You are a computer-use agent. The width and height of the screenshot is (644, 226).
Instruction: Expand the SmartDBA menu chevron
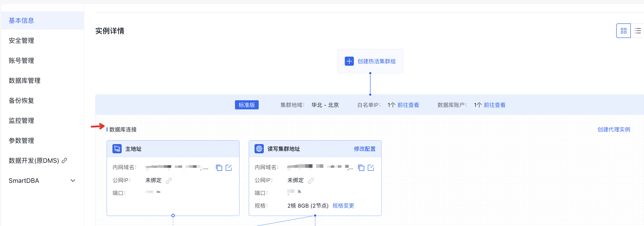73,181
